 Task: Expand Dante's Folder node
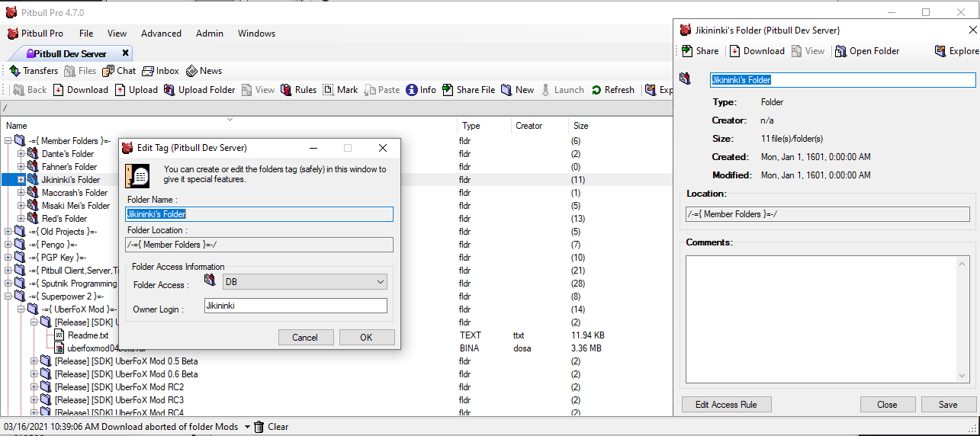(x=21, y=154)
